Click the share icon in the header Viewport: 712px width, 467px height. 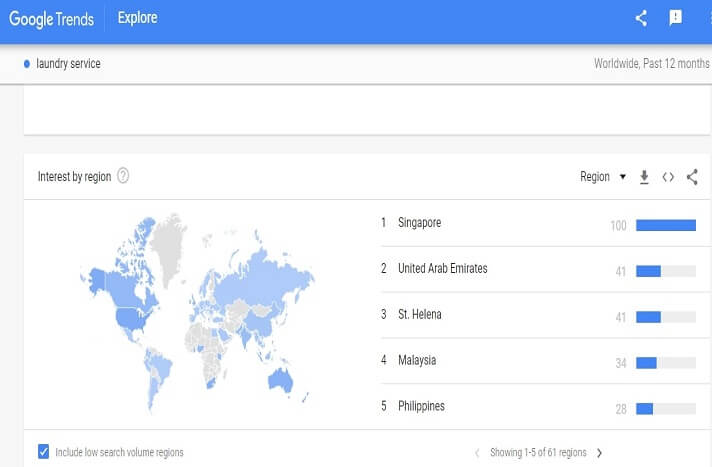click(642, 18)
